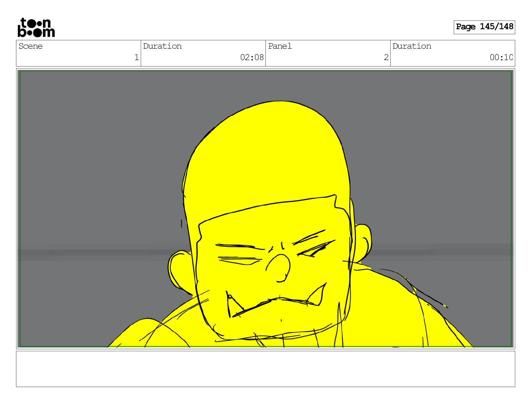
Task: Select the Panel label text
Action: (x=280, y=46)
